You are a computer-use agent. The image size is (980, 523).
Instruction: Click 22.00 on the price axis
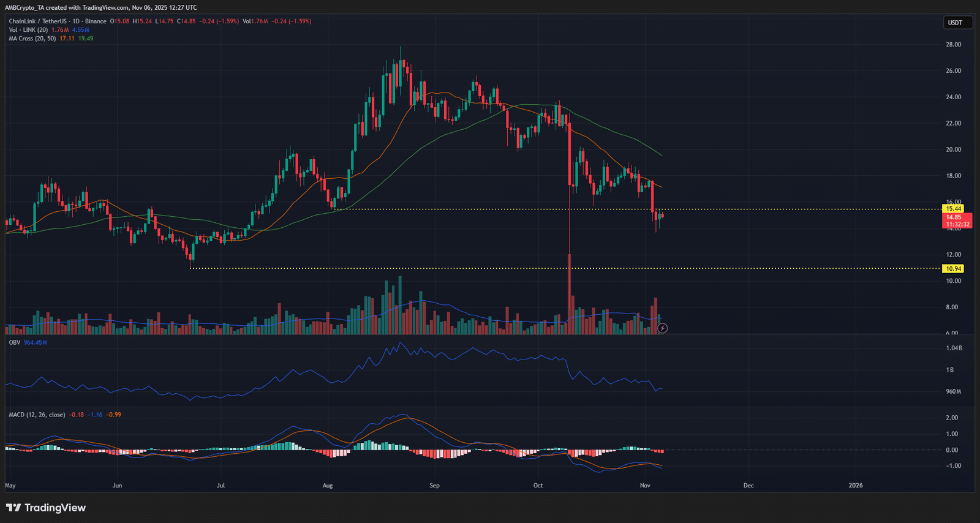pyautogui.click(x=954, y=124)
